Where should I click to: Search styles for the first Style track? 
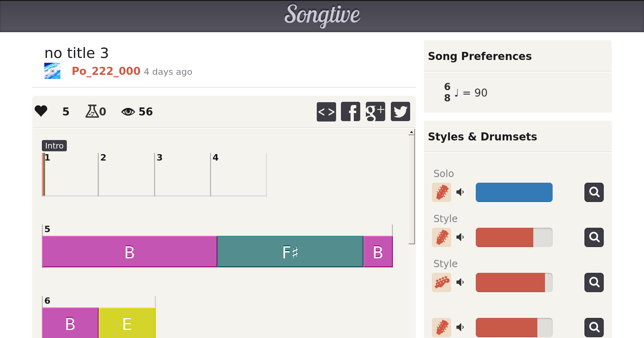[x=594, y=237]
